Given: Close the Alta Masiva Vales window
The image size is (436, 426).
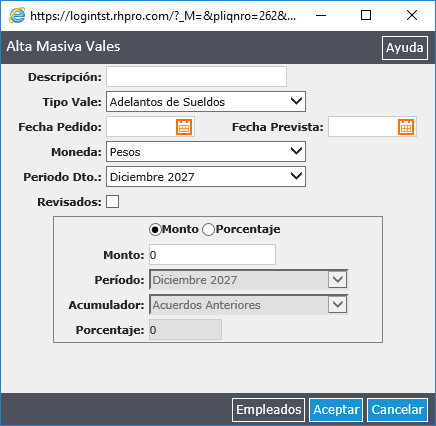Looking at the screenshot, I should click(412, 15).
